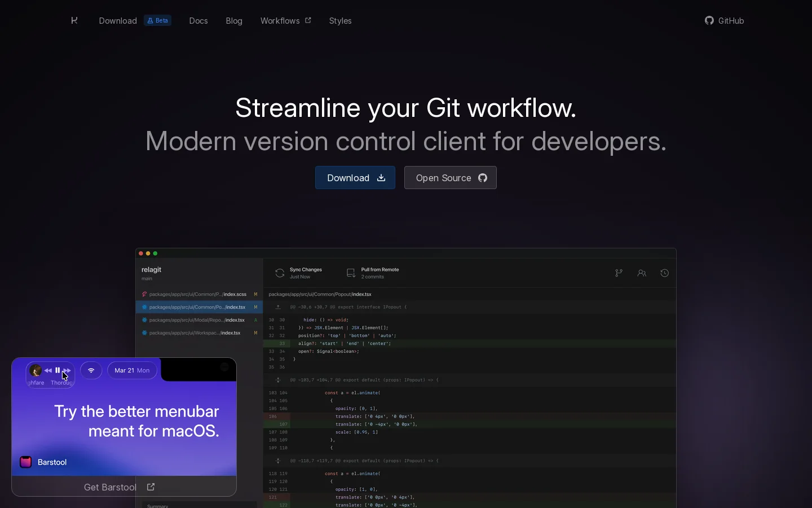Click the "Sync Changes" label text
Viewport: 812px width, 508px height.
(x=306, y=270)
